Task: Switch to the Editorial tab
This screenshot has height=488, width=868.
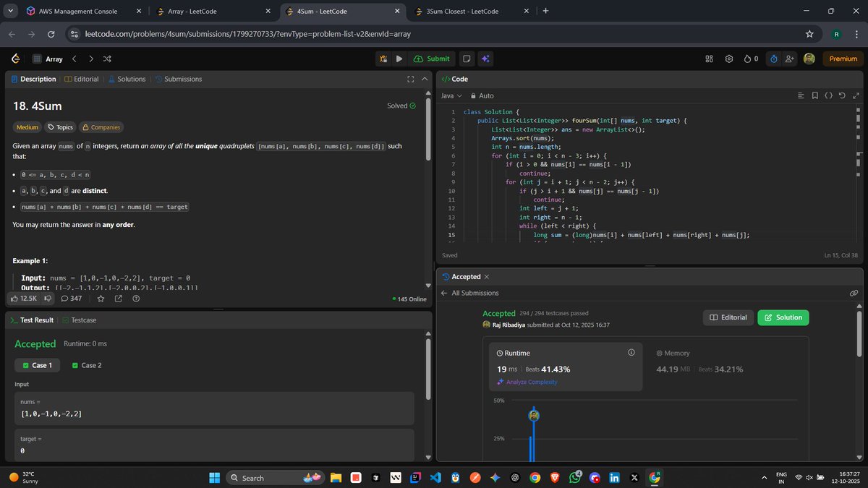Action: tap(82, 79)
